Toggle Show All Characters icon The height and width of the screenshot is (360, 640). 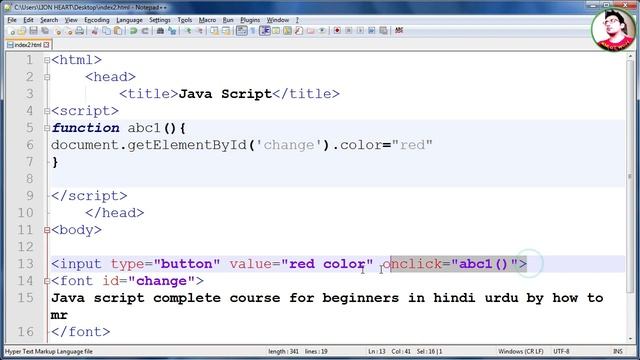[253, 31]
